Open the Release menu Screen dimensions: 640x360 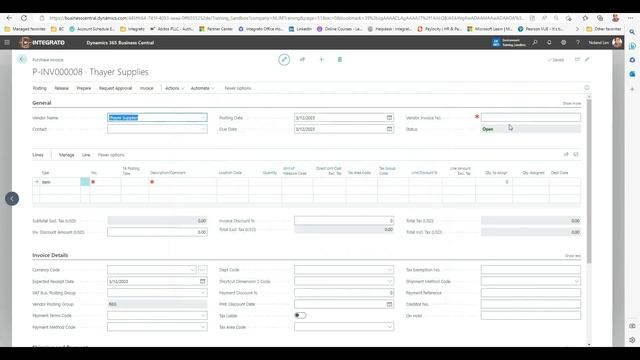coord(61,88)
